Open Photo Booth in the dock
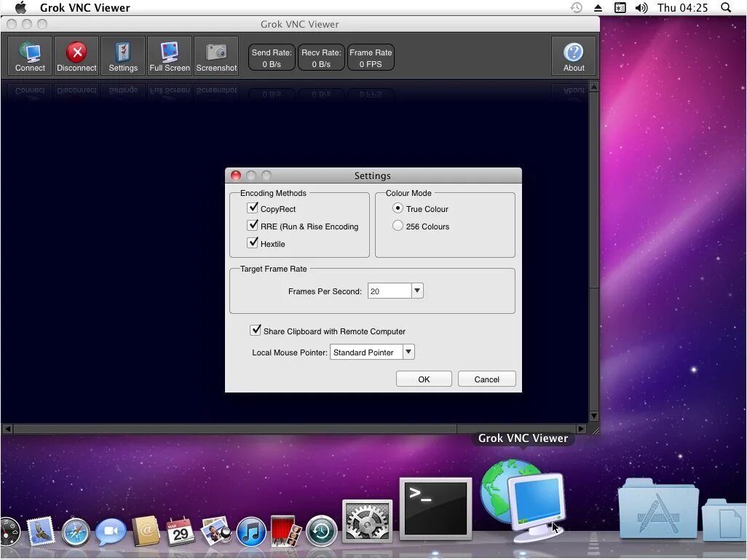Viewport: 747px width, 560px height. pyautogui.click(x=286, y=532)
